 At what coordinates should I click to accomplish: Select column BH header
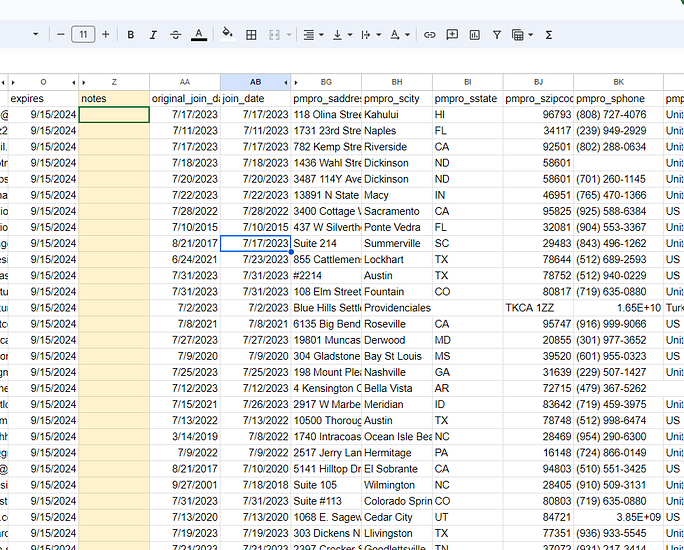[x=397, y=82]
